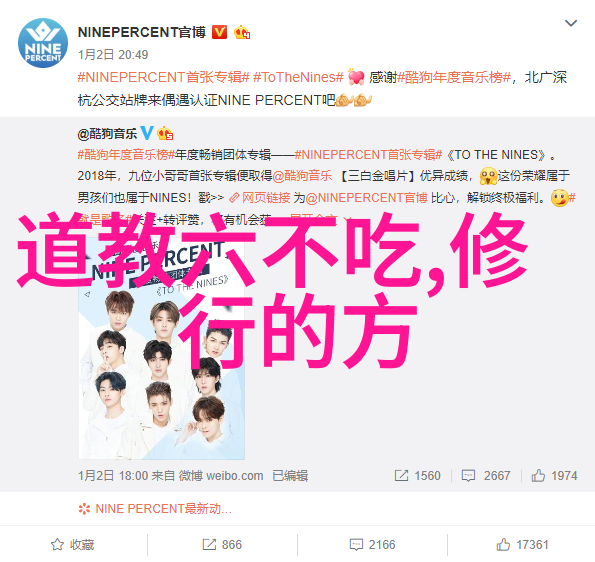Open the NINE PERCENT最新动 topic link

point(155,508)
